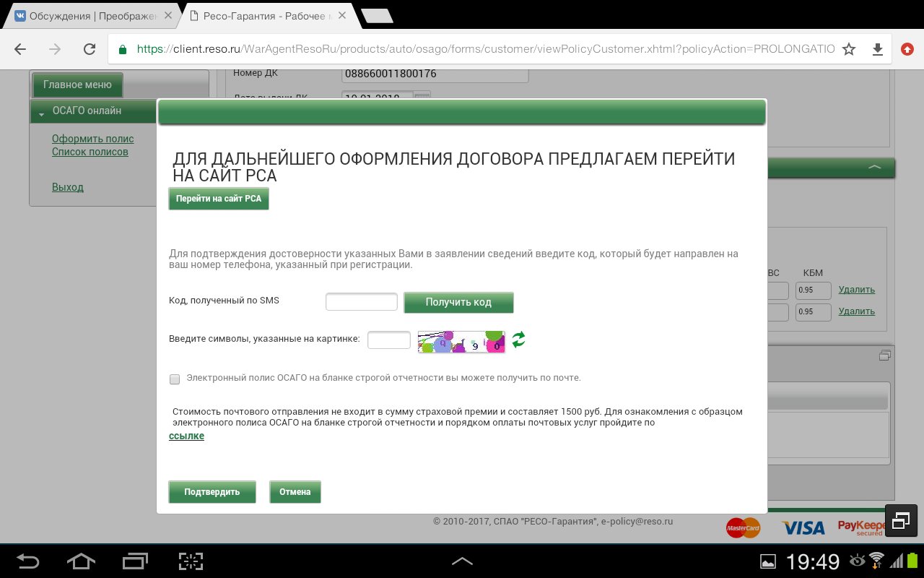Screen dimensions: 924x578
Task: Tap the 19:49 clock in the status bar
Action: point(813,561)
